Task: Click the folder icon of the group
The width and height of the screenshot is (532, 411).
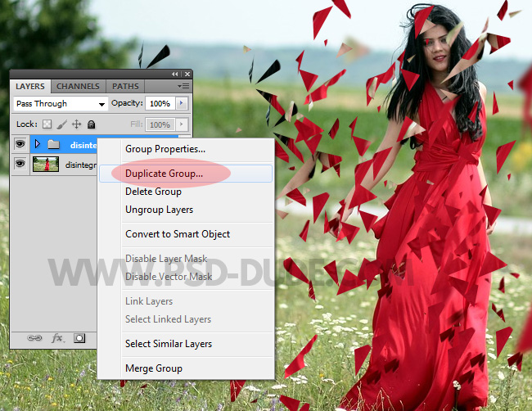Action: (x=53, y=145)
